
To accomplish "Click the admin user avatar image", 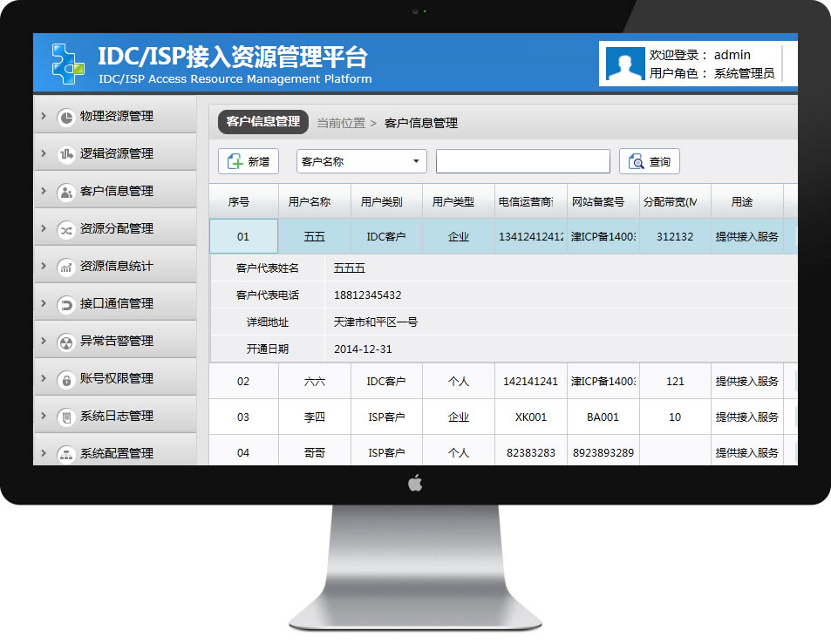I will 623,64.
